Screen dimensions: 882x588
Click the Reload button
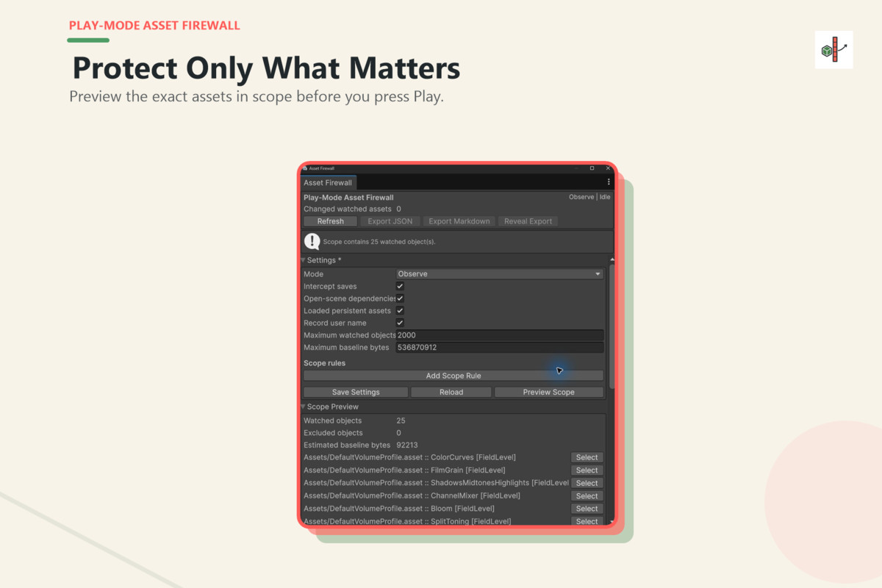pyautogui.click(x=451, y=392)
